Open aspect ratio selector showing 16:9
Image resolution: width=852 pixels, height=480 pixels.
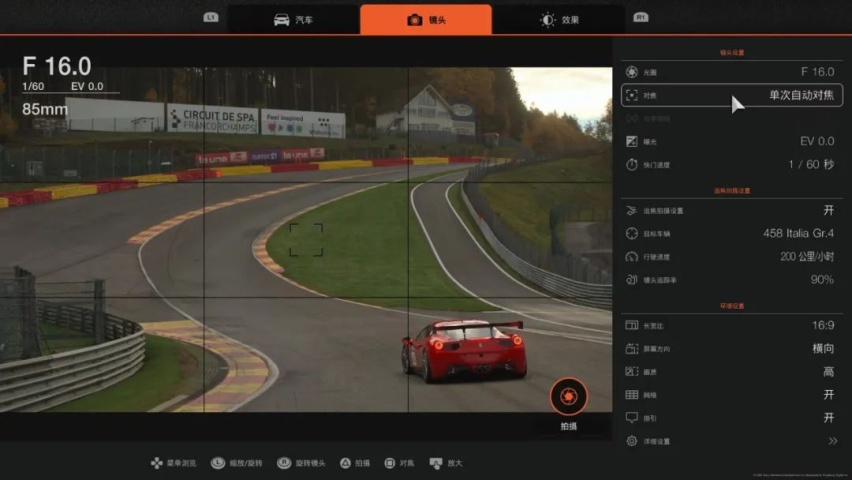823,325
